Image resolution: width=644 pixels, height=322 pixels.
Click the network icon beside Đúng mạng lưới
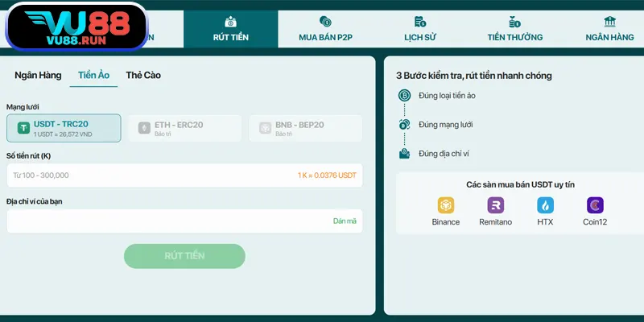(x=404, y=125)
